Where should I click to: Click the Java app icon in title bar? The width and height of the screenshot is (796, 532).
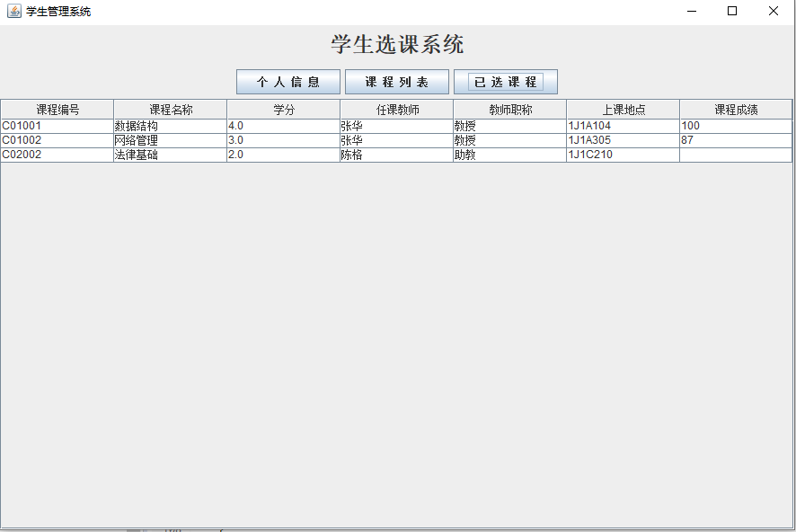coord(14,11)
